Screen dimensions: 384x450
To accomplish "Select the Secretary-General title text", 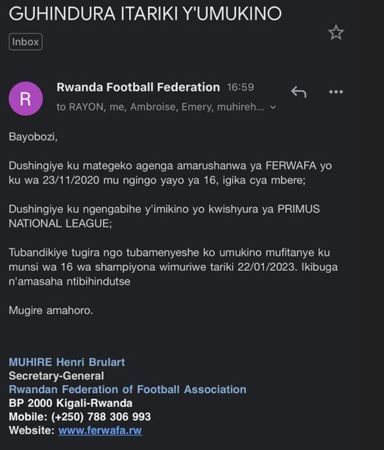I will point(56,376).
